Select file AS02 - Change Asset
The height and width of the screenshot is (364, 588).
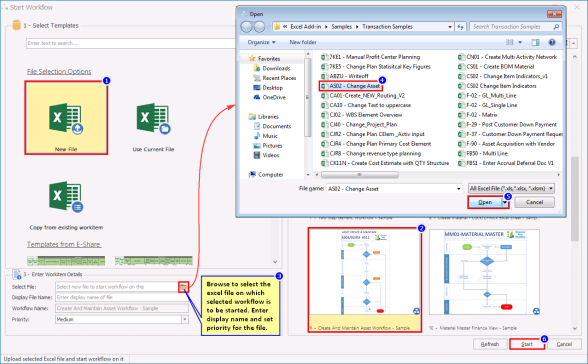pyautogui.click(x=351, y=86)
